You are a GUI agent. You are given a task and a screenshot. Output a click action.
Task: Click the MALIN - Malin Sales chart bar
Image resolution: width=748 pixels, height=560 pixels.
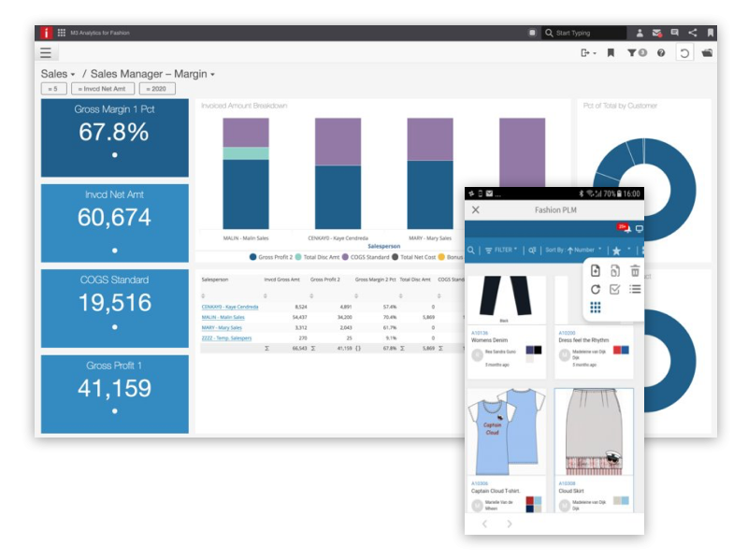[x=246, y=174]
